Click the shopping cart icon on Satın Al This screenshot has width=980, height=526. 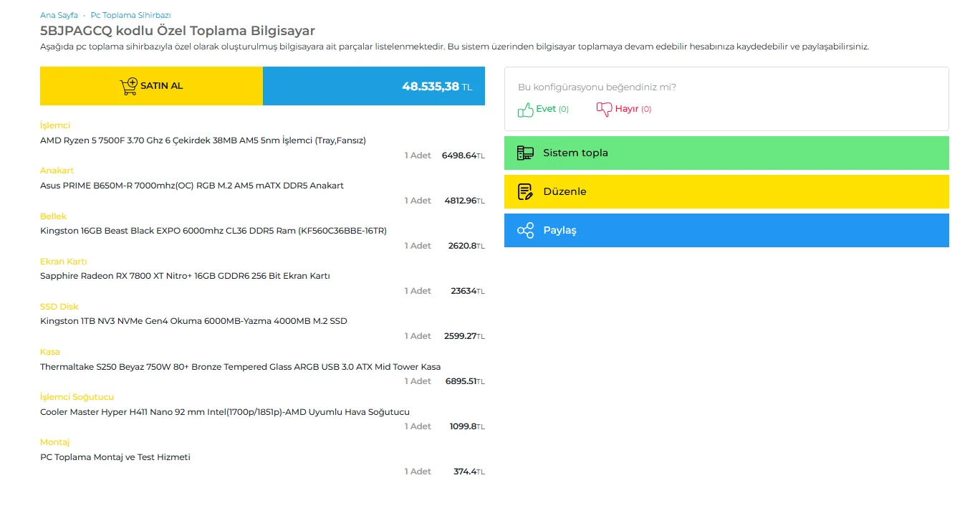pyautogui.click(x=129, y=86)
